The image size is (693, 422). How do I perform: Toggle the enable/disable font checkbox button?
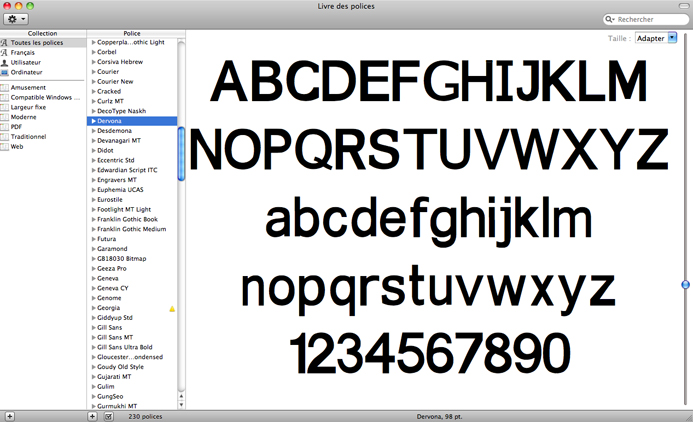(x=108, y=416)
